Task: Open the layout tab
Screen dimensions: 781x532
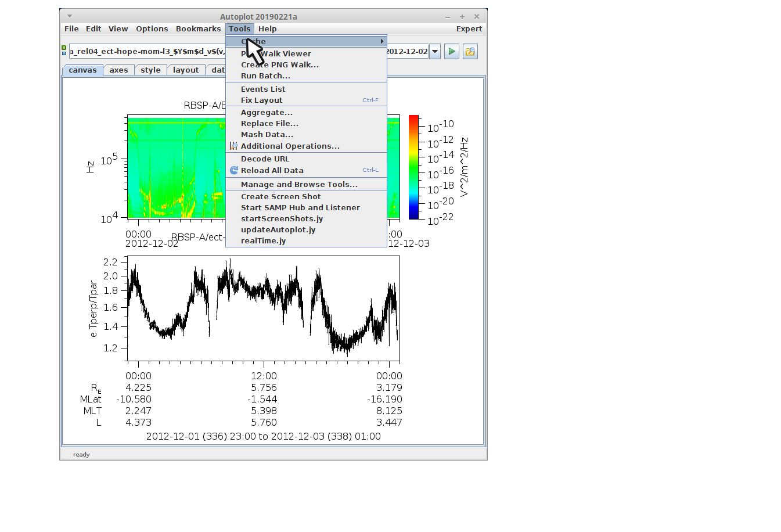Action: pyautogui.click(x=185, y=70)
